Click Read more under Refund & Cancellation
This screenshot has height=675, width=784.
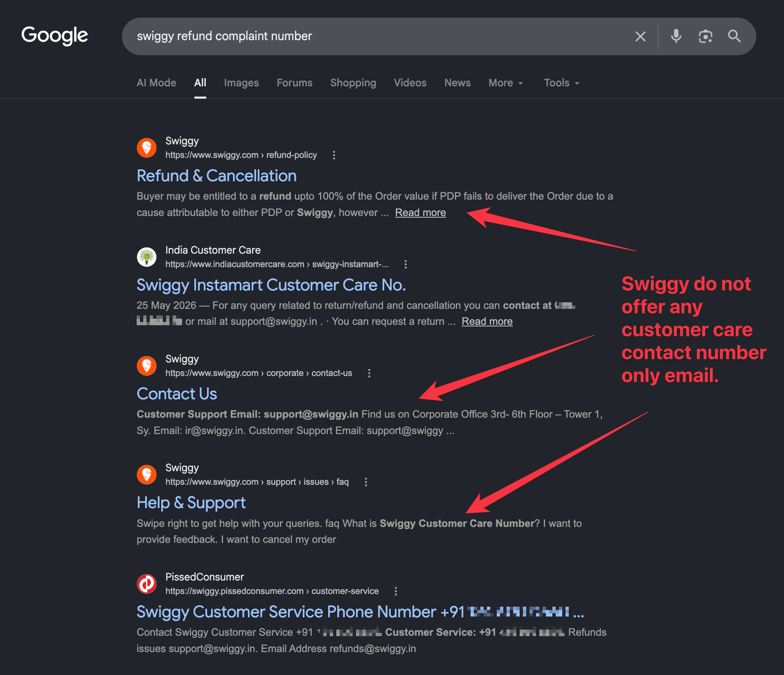(420, 212)
